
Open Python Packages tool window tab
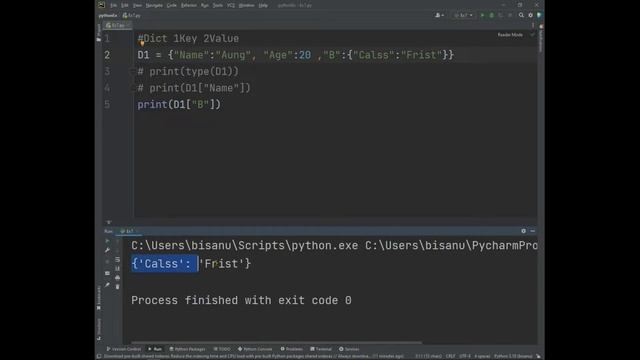point(187,349)
